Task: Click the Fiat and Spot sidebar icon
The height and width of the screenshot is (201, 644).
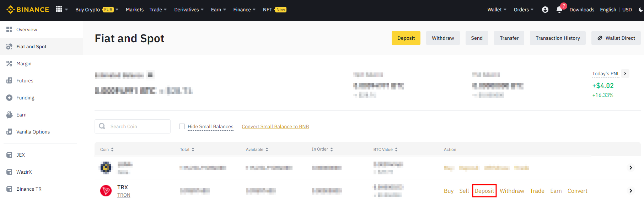Action: pyautogui.click(x=9, y=47)
